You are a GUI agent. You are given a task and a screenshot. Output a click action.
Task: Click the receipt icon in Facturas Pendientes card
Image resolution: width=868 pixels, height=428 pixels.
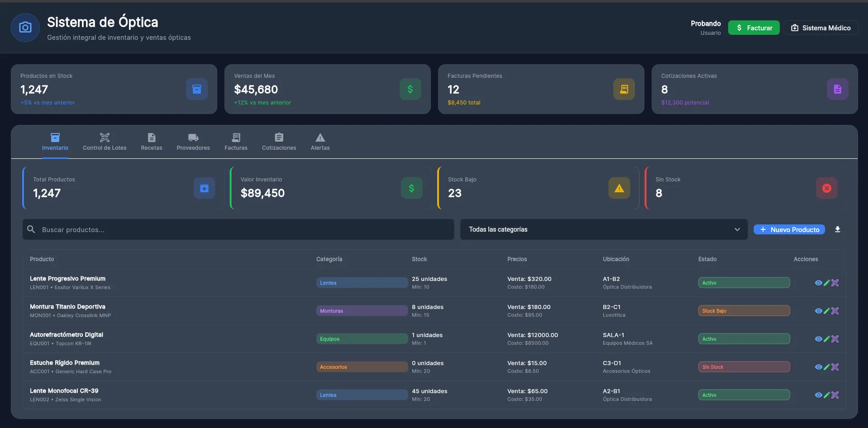pyautogui.click(x=624, y=89)
